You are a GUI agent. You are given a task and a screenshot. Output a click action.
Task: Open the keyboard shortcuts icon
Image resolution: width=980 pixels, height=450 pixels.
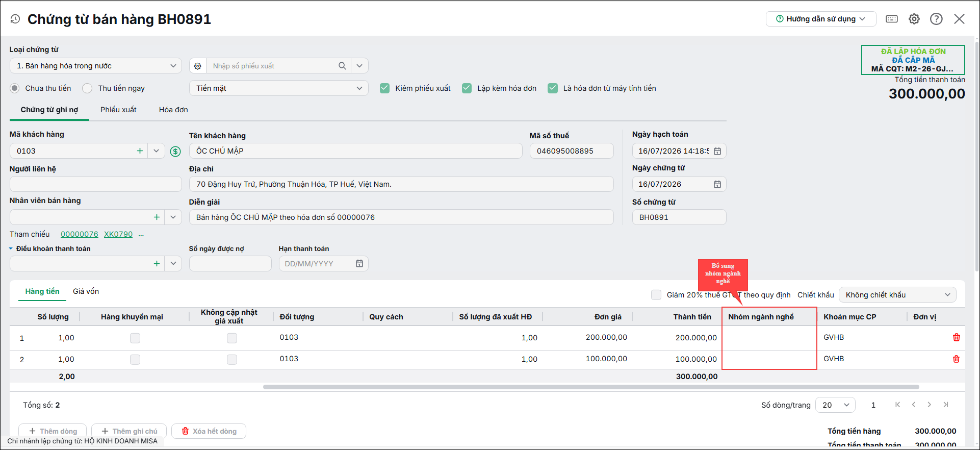tap(892, 19)
